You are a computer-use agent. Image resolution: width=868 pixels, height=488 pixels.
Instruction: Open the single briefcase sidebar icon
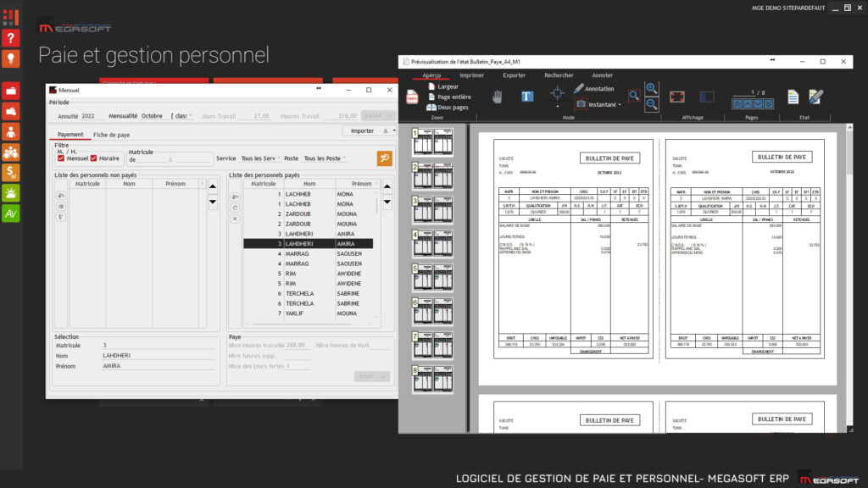pyautogui.click(x=10, y=91)
